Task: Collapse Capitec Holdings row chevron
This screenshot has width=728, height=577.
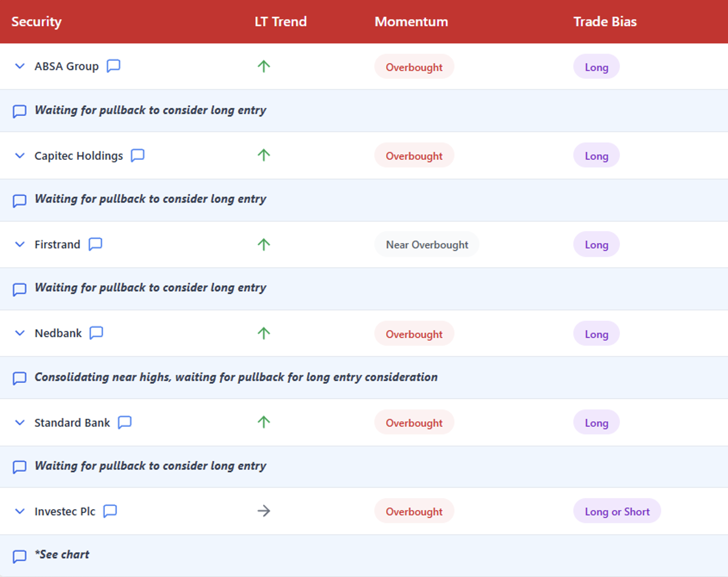Action: (x=20, y=156)
